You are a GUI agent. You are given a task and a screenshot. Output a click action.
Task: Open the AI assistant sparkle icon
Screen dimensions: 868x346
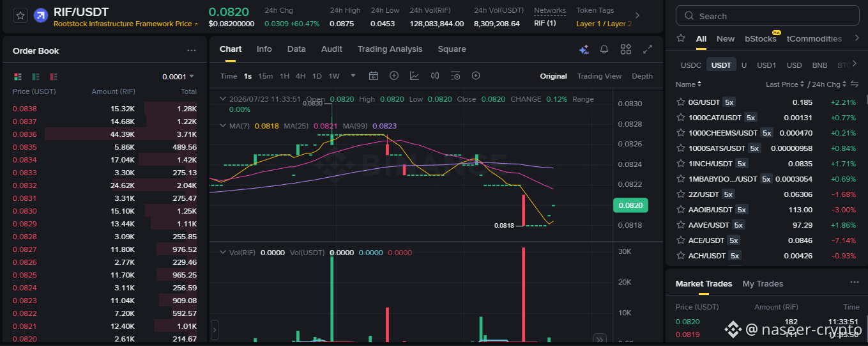(584, 49)
